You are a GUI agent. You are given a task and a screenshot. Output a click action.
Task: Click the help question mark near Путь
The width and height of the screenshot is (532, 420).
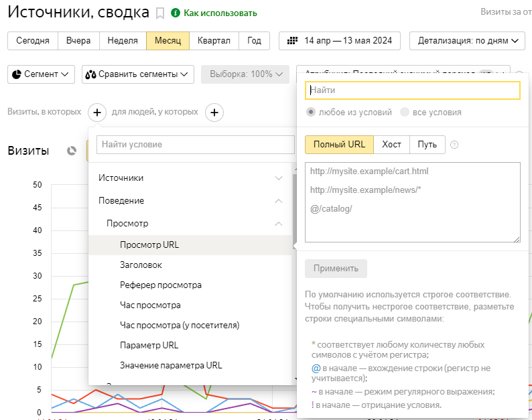click(x=454, y=145)
